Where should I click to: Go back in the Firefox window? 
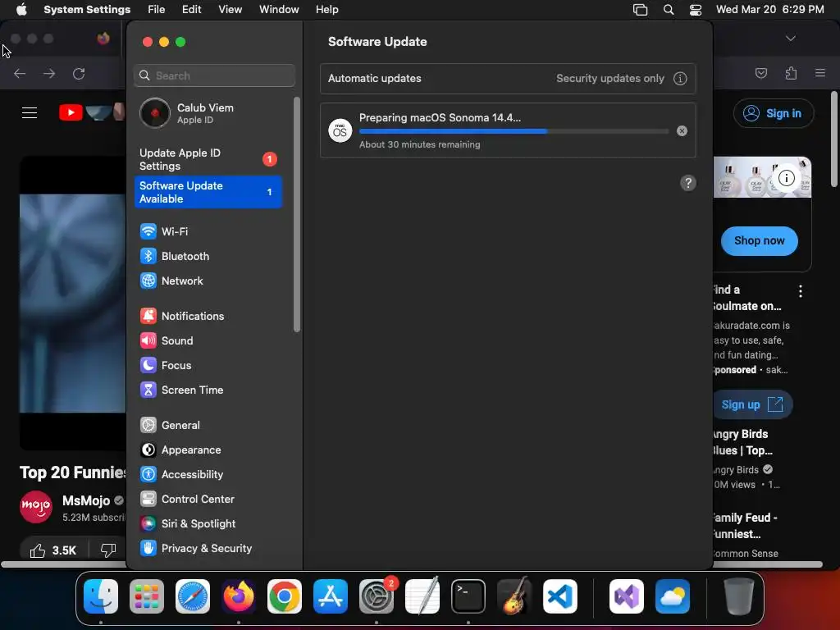coord(20,74)
